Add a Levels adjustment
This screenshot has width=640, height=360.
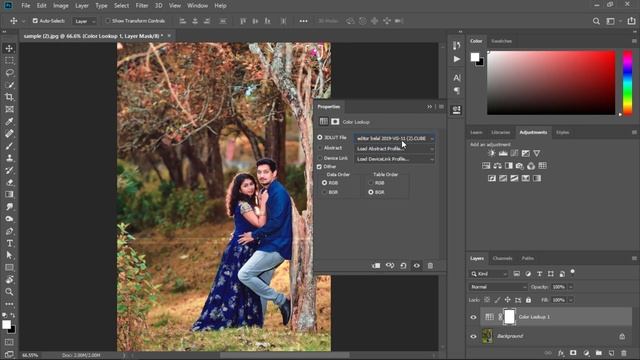click(503, 153)
